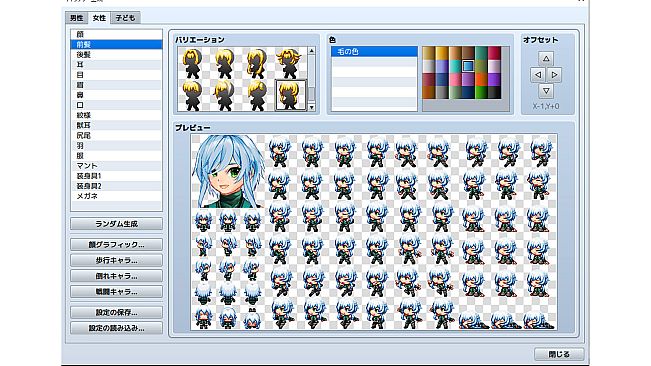
Task: Click the large face portrait in the preview
Action: pos(228,171)
